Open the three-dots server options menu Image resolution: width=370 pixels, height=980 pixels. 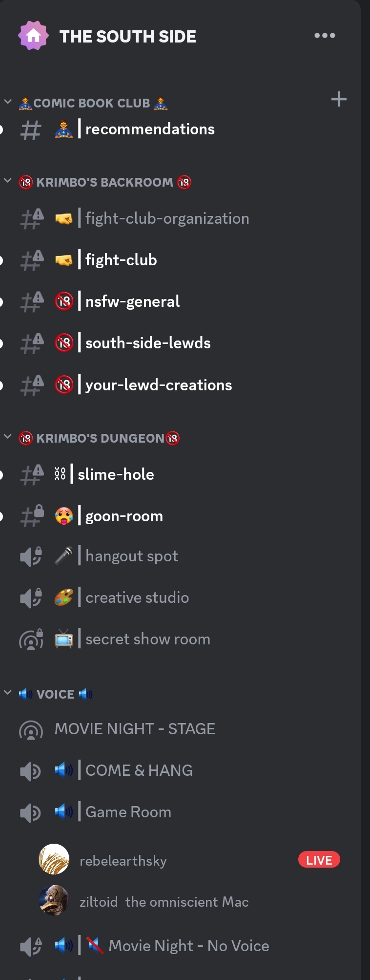pos(325,35)
